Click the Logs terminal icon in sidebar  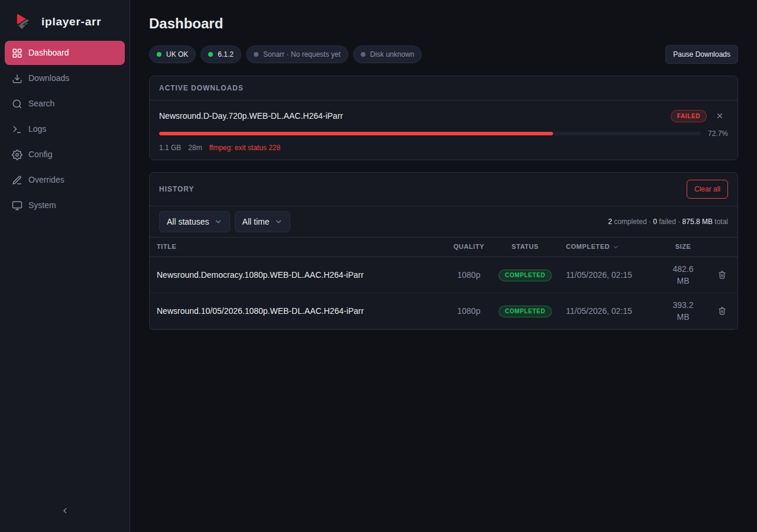[17, 129]
